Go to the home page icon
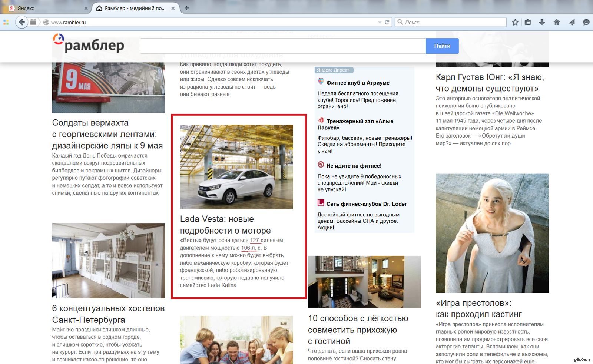Screen dimensions: 593x364 (x=557, y=22)
